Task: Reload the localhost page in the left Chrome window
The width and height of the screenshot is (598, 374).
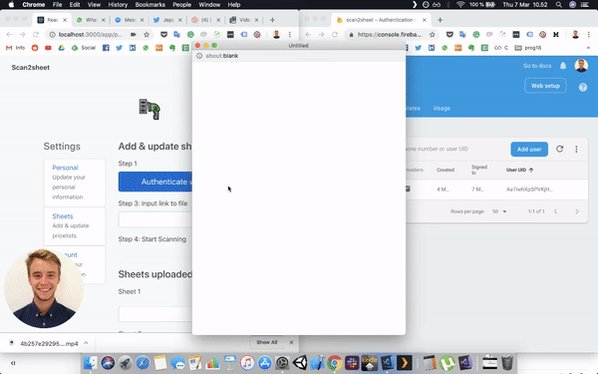Action: pos(35,35)
